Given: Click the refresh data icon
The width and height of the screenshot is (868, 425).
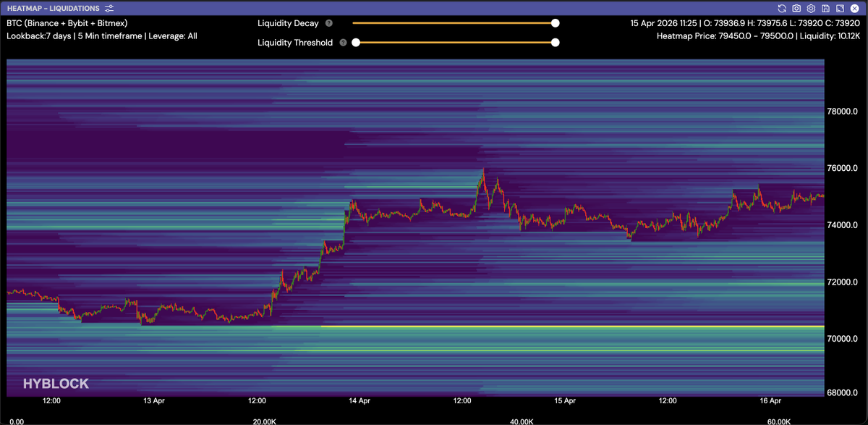Looking at the screenshot, I should (x=782, y=8).
